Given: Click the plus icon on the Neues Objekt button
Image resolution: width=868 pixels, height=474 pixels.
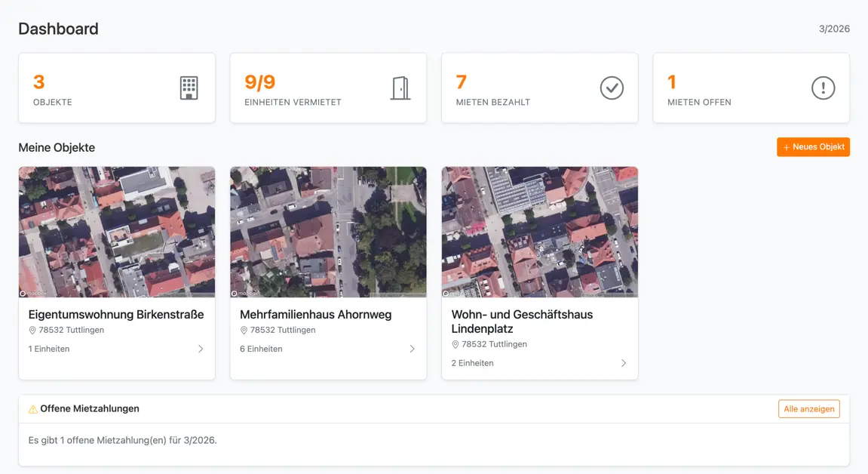Looking at the screenshot, I should (787, 146).
